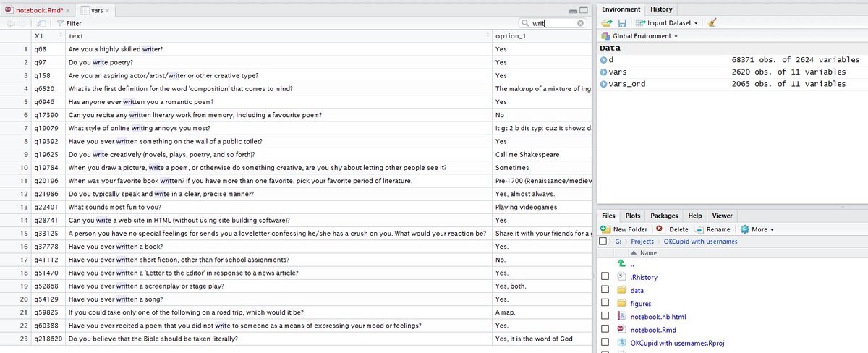The height and width of the screenshot is (353, 868).
Task: Open the History tab
Action: (x=661, y=9)
